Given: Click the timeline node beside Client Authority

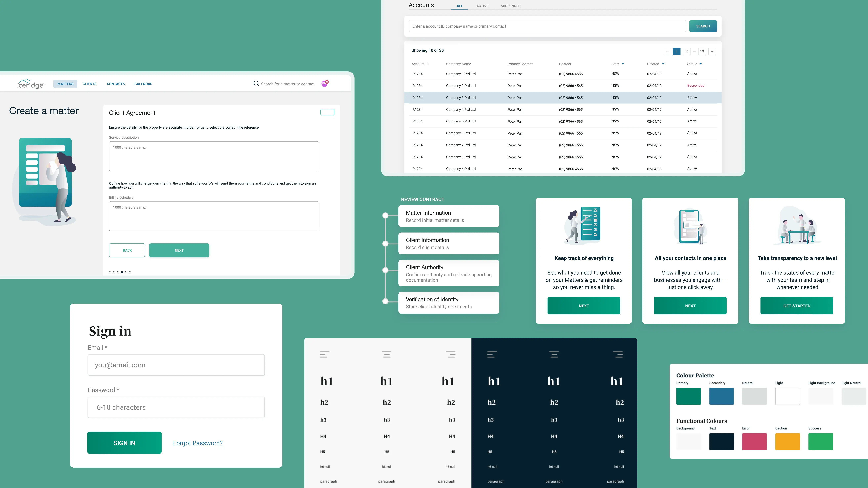Looking at the screenshot, I should (386, 270).
